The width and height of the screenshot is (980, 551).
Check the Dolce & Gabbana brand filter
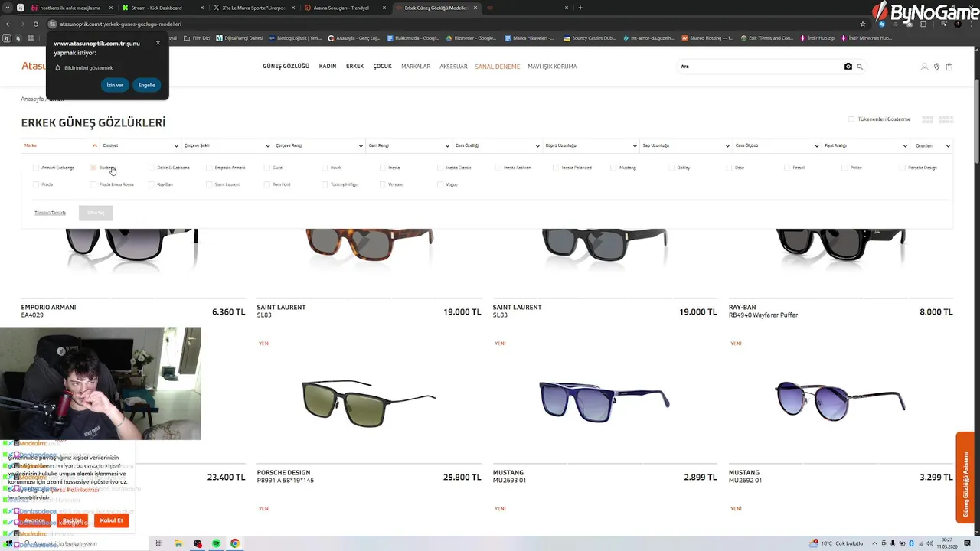[x=152, y=168]
